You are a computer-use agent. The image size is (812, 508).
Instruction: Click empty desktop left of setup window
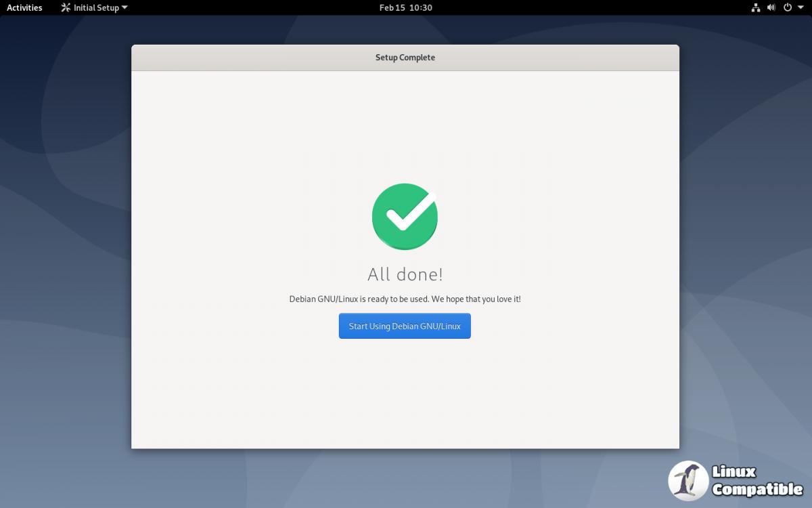tap(64, 271)
